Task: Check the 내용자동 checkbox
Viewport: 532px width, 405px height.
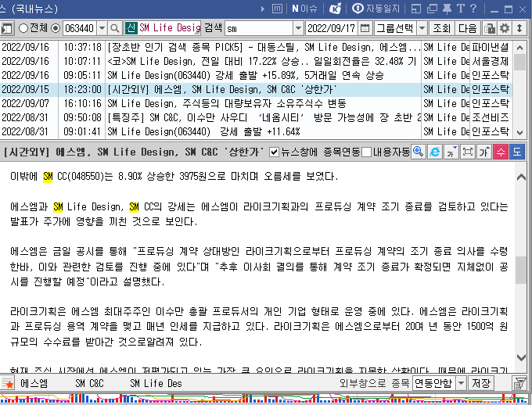Action: [x=366, y=152]
